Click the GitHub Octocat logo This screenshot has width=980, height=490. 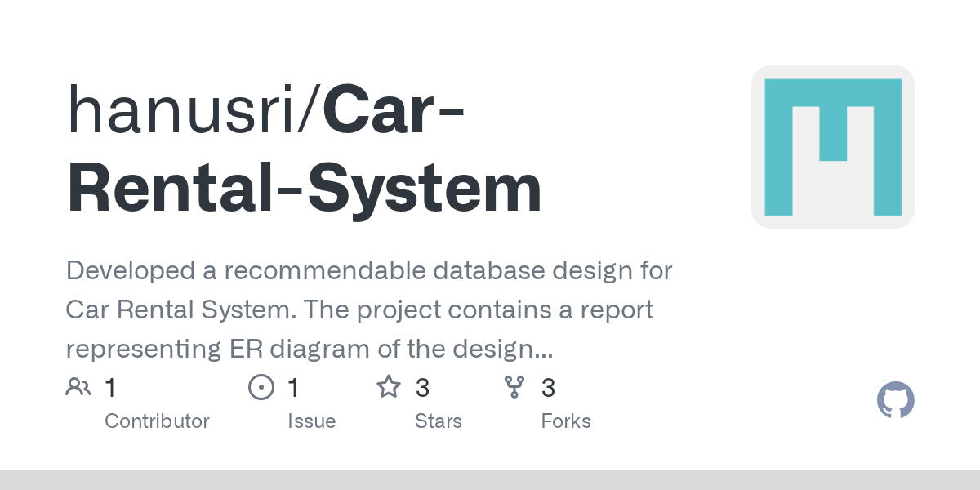coord(895,401)
